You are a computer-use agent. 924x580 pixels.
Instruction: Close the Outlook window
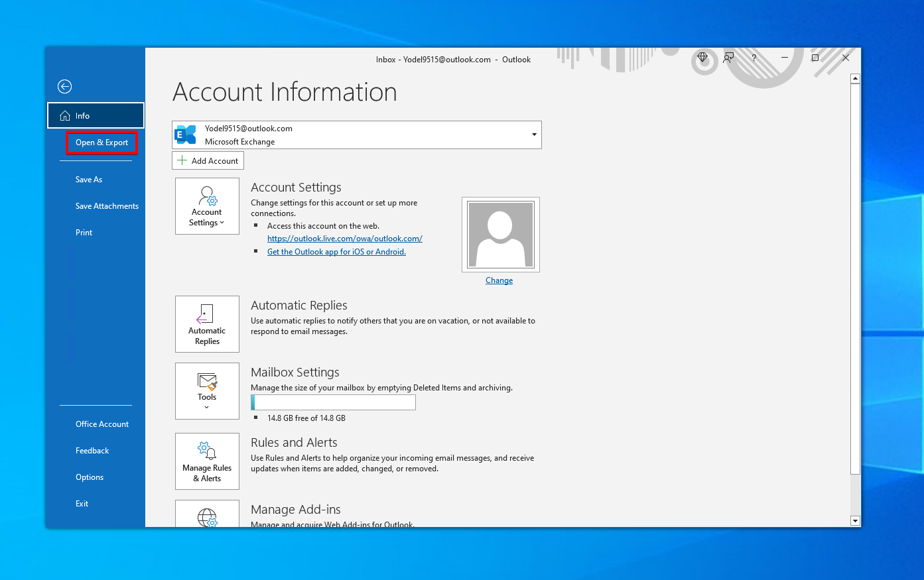click(x=846, y=58)
